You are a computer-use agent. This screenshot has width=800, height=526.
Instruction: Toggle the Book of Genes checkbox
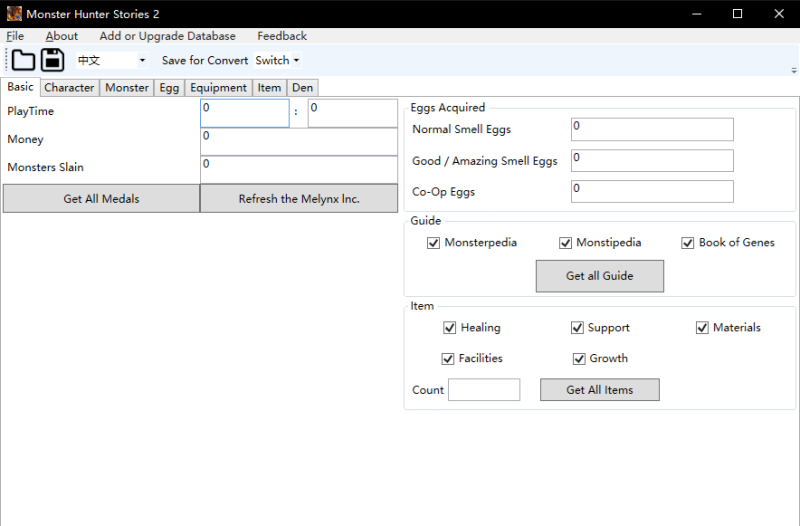click(x=688, y=243)
